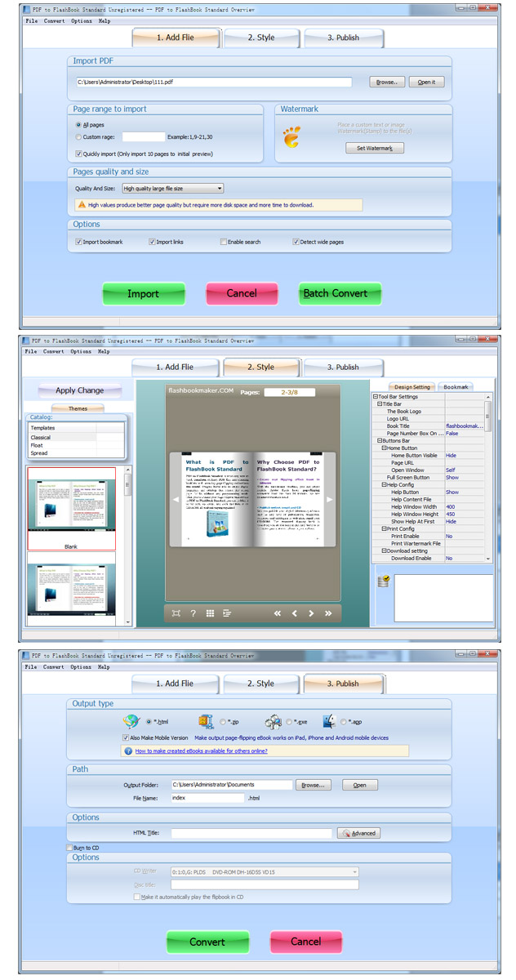Click the Book Title value flashbookmak...
Viewport: 516px width, 980px height.
[x=463, y=426]
